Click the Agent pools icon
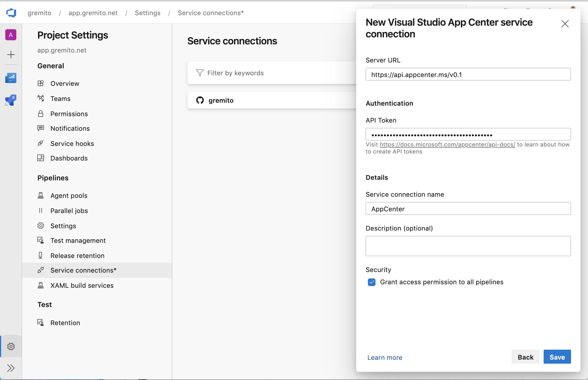The image size is (588, 380). click(41, 195)
